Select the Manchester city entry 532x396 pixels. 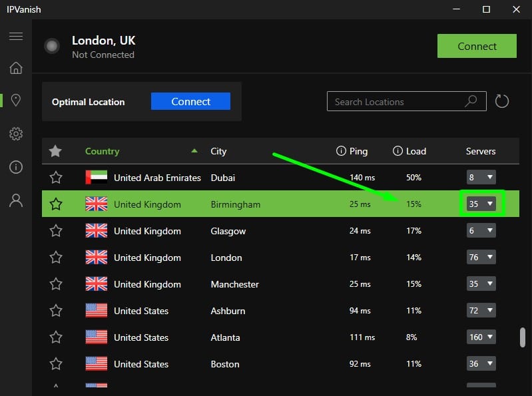[235, 284]
